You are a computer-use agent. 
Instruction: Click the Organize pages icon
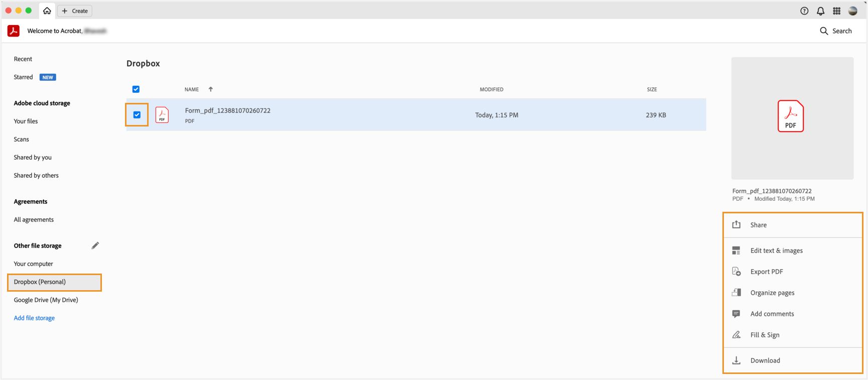click(736, 293)
